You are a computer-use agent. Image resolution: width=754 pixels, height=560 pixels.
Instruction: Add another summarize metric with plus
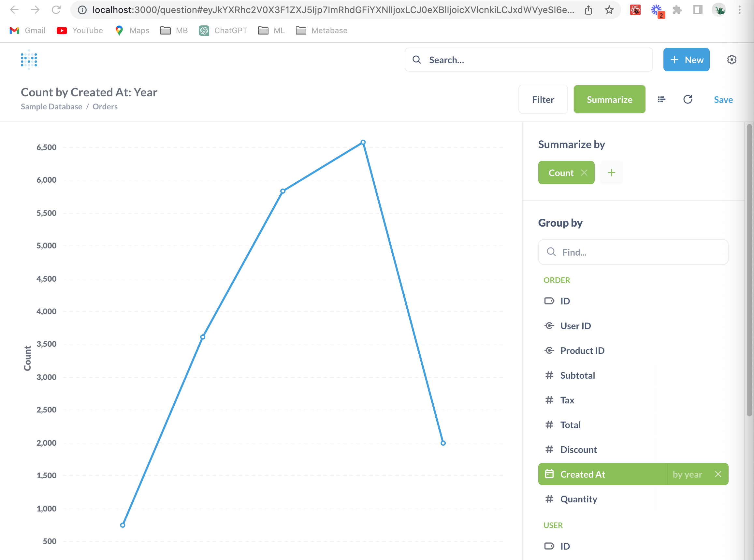tap(612, 173)
